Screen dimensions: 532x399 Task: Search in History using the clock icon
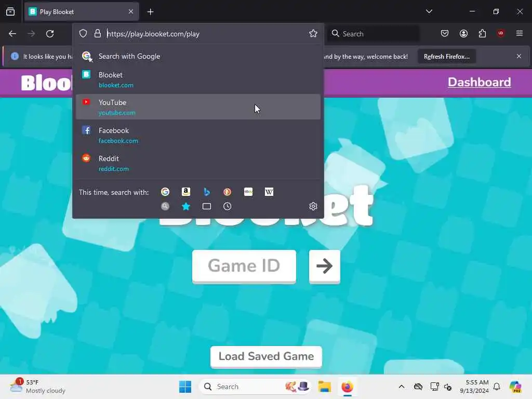click(x=228, y=206)
